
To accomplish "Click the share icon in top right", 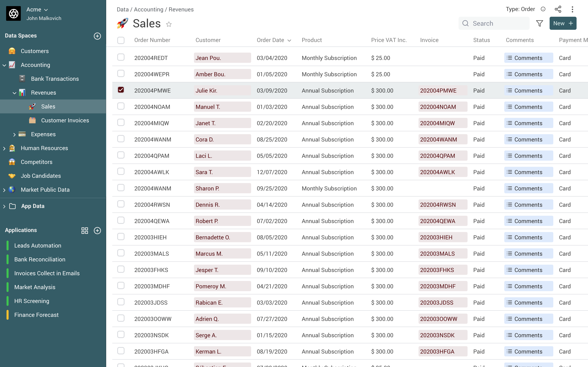I will pyautogui.click(x=558, y=9).
